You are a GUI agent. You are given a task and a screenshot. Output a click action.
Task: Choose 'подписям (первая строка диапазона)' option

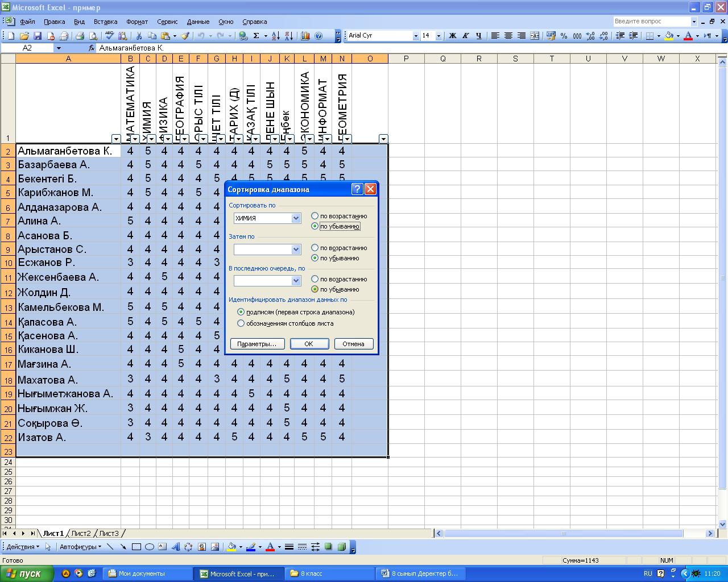[x=241, y=312]
